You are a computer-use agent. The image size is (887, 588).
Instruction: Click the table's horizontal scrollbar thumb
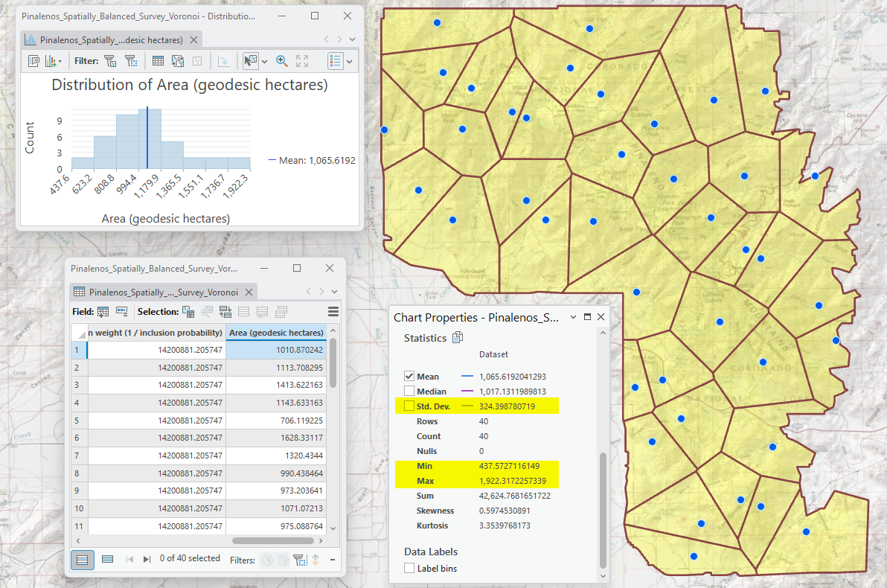pos(272,541)
